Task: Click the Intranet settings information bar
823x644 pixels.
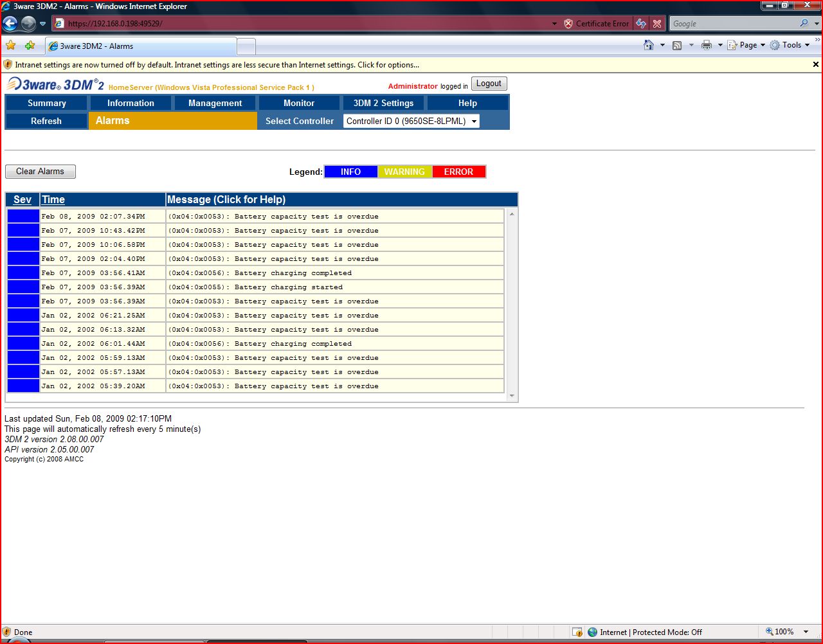Action: coord(406,65)
